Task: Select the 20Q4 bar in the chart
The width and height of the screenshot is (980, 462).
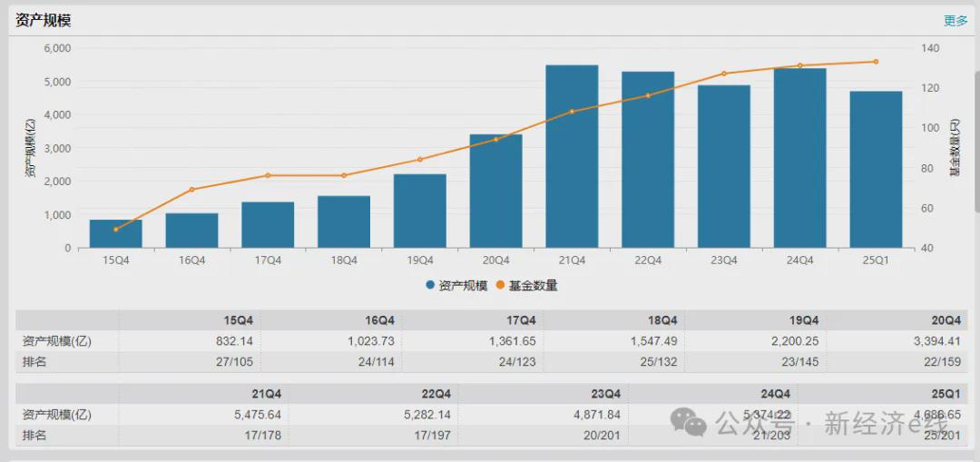Action: pos(495,192)
